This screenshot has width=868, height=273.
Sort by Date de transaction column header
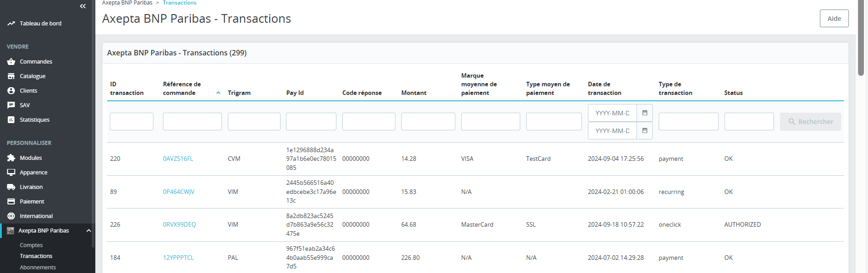point(604,89)
